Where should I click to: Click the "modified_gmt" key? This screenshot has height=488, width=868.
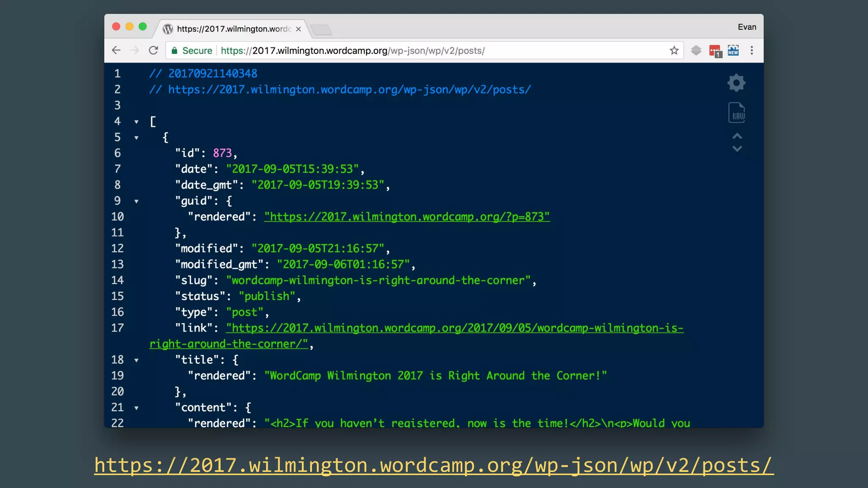[219, 264]
